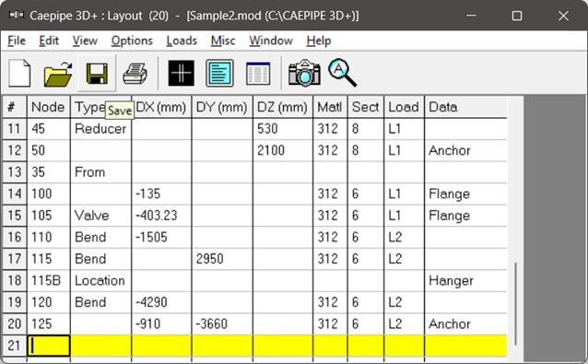
Task: Click the empty Node field in row 21
Action: 48,346
